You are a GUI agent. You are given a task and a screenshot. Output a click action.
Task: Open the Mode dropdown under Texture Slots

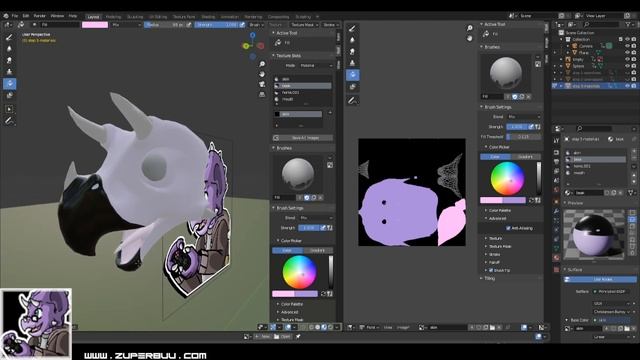(316, 66)
